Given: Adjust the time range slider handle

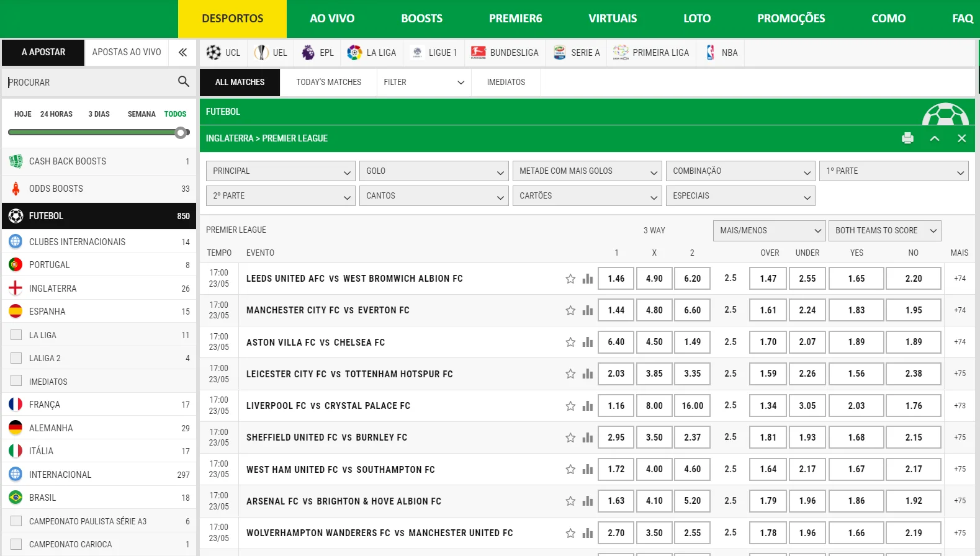Looking at the screenshot, I should (181, 132).
